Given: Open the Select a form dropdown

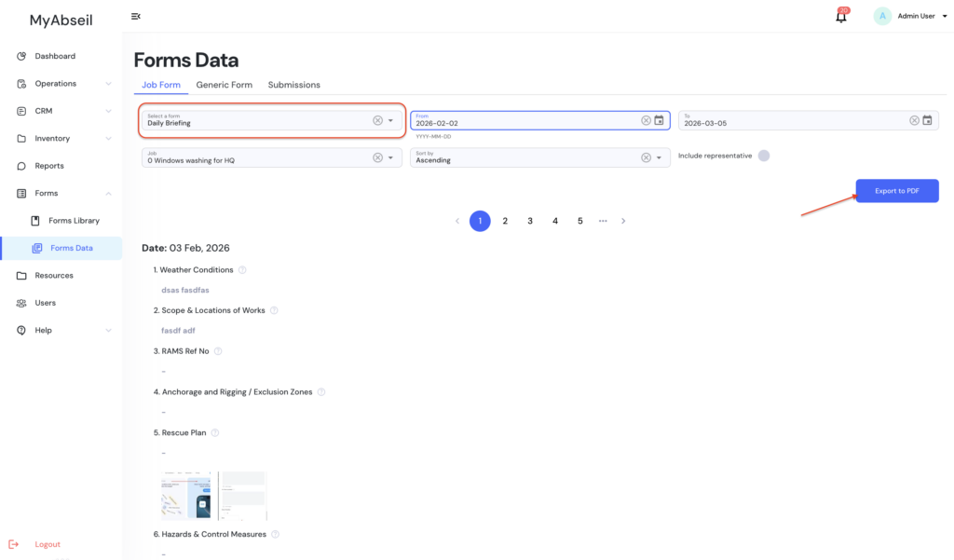Looking at the screenshot, I should (x=390, y=120).
